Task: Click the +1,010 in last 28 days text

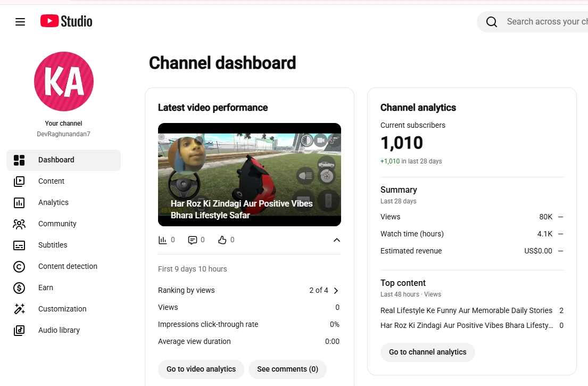Action: pos(411,161)
